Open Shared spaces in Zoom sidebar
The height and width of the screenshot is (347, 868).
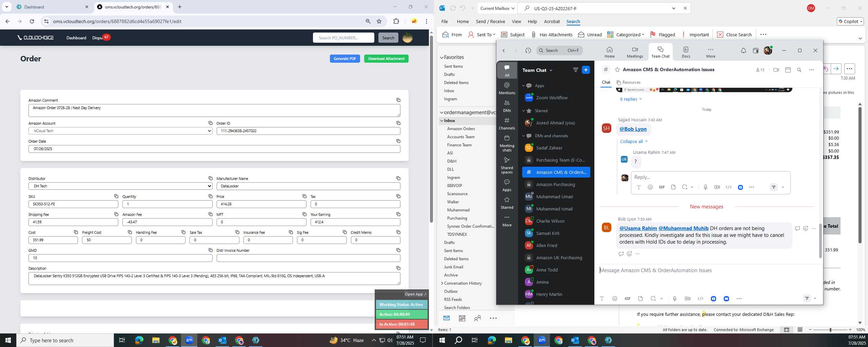(x=507, y=165)
